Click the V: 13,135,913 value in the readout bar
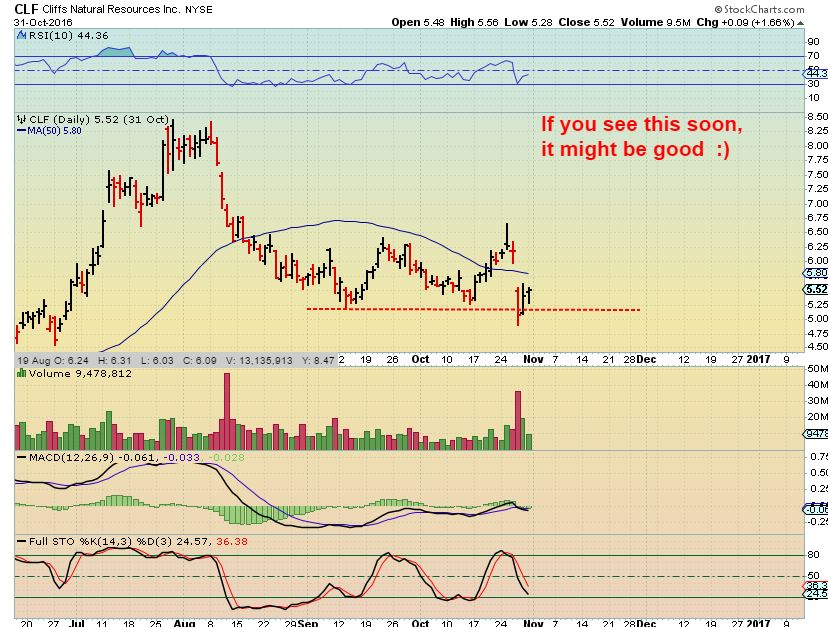 point(259,360)
